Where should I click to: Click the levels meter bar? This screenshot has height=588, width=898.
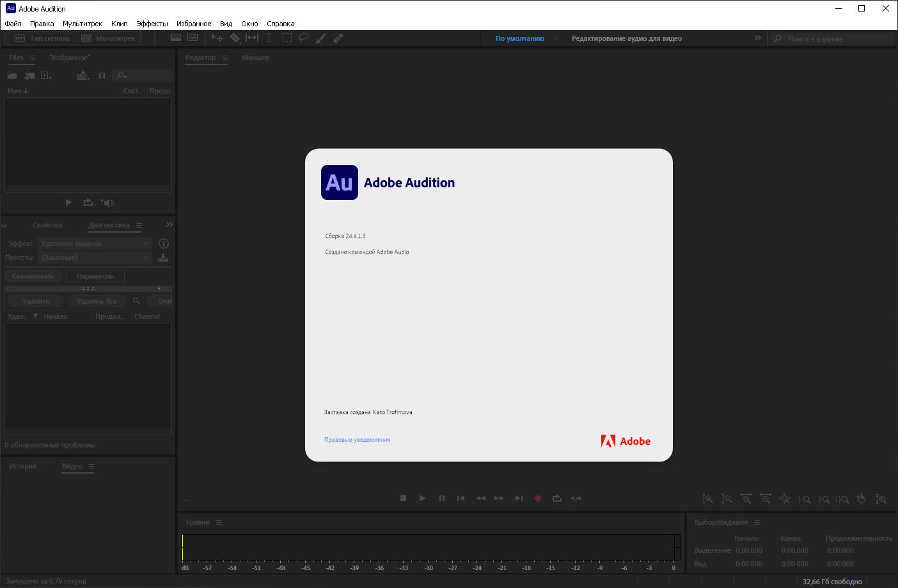tap(431, 548)
